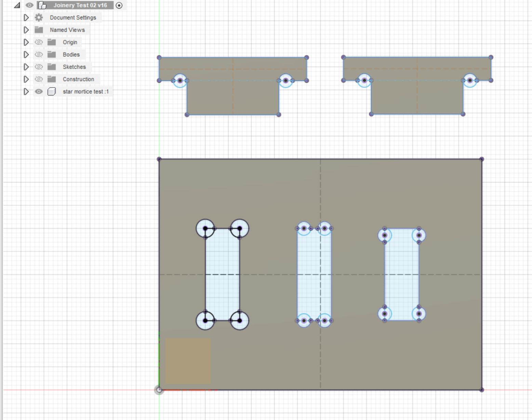The height and width of the screenshot is (420, 532).
Task: Click the star mortice test component cube icon
Action: [52, 91]
